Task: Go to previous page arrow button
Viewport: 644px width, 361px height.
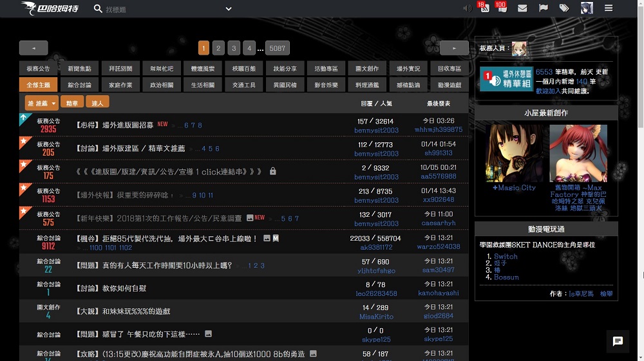Action: tap(33, 48)
